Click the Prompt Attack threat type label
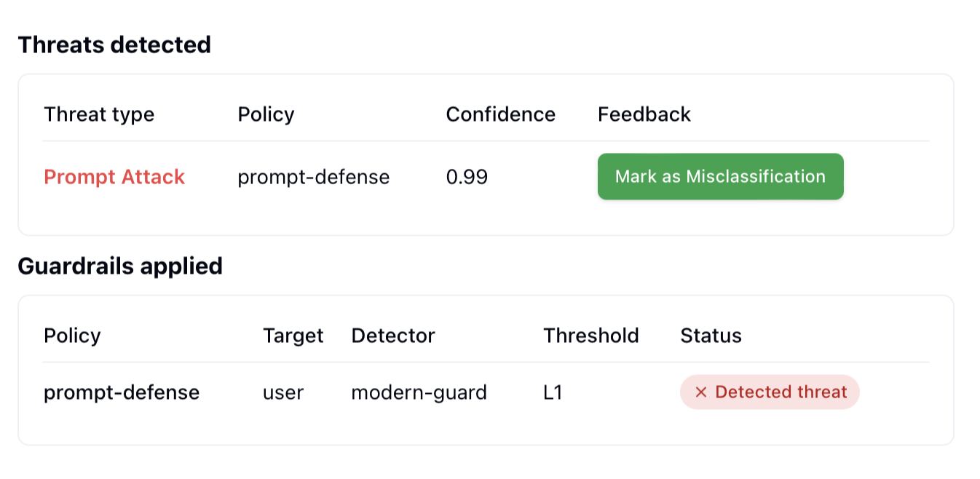This screenshot has width=980, height=479. click(114, 176)
